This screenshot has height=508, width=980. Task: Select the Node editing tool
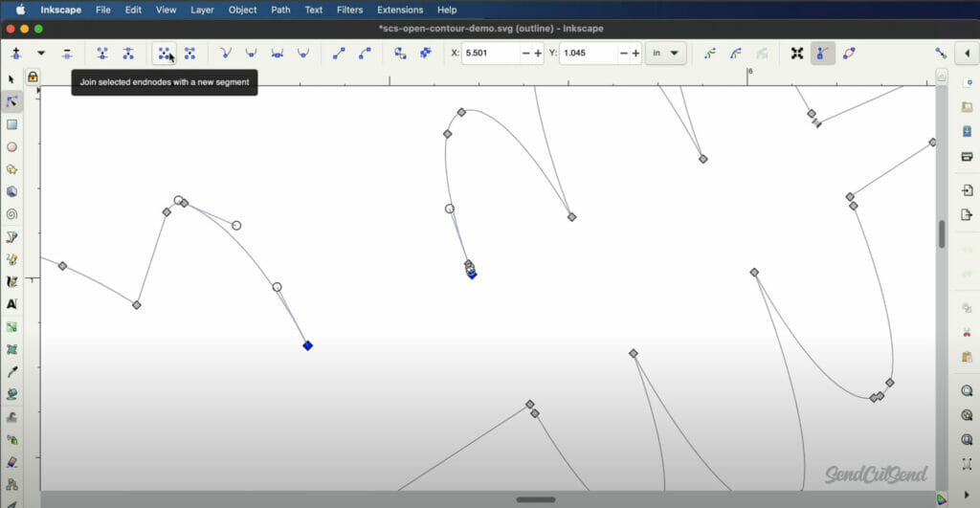pos(12,101)
